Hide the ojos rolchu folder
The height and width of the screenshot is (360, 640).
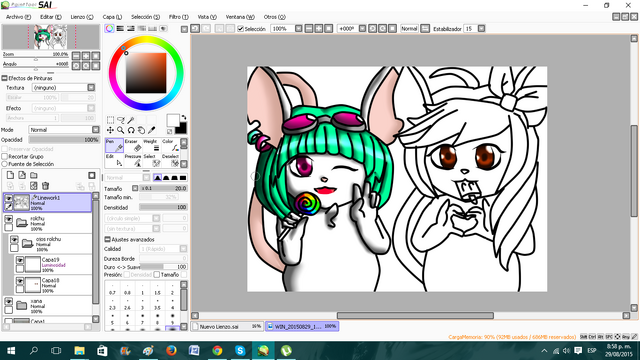tap(14, 240)
